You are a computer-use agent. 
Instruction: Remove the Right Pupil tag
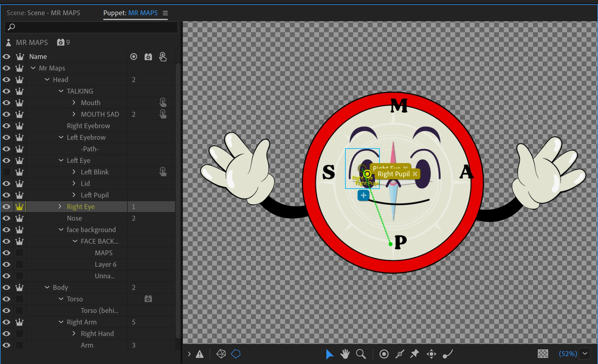point(415,174)
